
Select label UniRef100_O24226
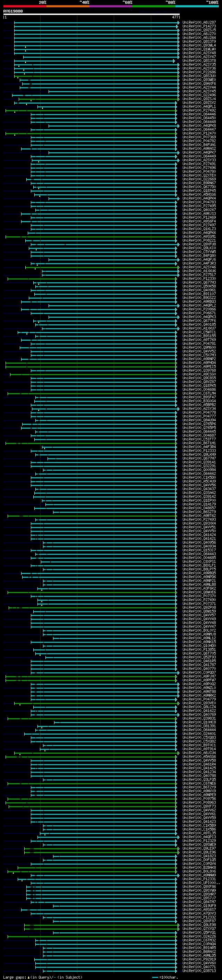(x=199, y=936)
